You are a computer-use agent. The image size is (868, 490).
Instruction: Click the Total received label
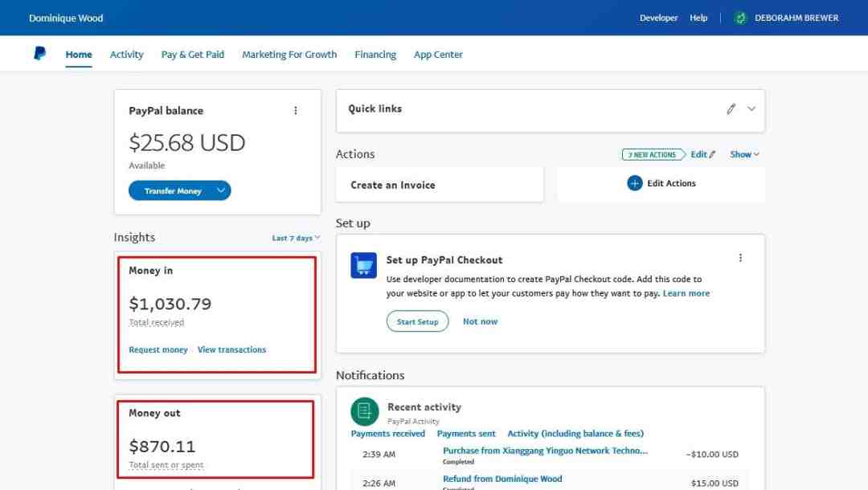point(157,322)
